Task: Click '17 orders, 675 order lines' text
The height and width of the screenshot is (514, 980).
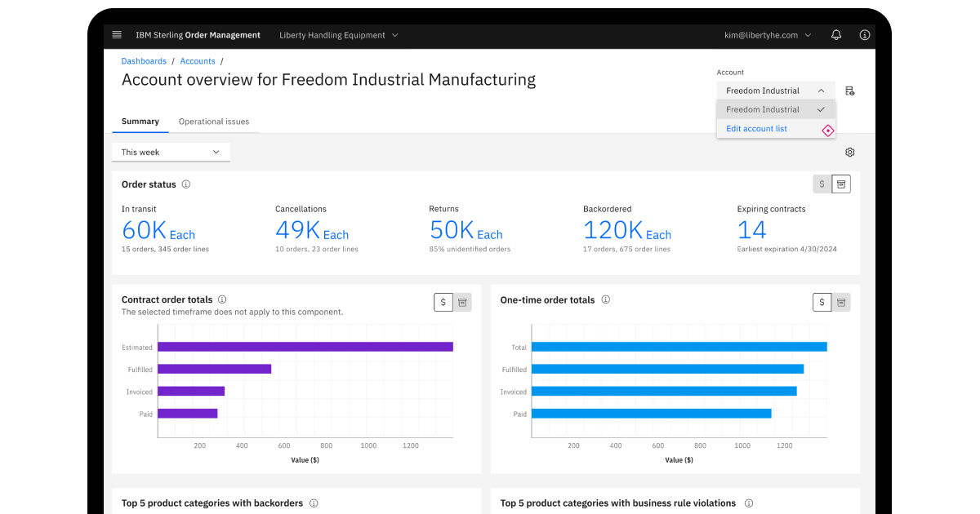Action: 627,249
